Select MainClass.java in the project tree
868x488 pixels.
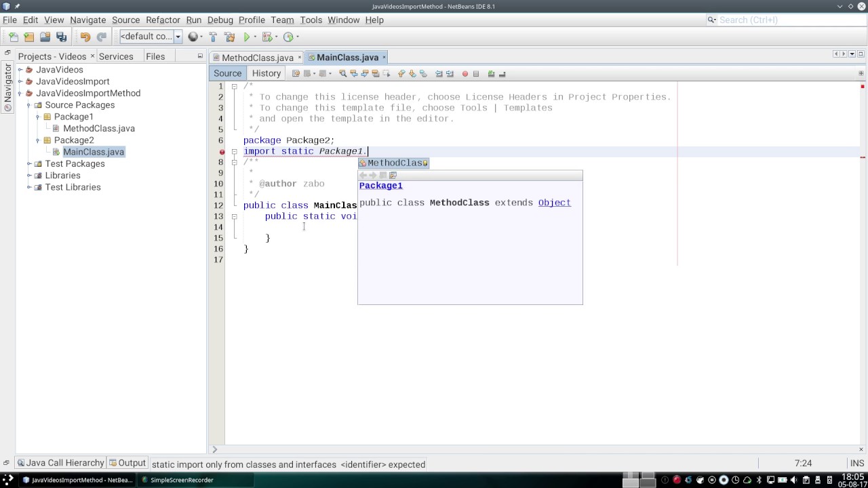(94, 152)
